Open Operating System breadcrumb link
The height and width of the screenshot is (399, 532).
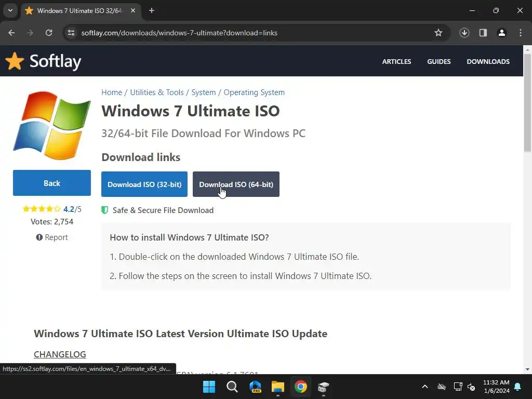pos(254,92)
